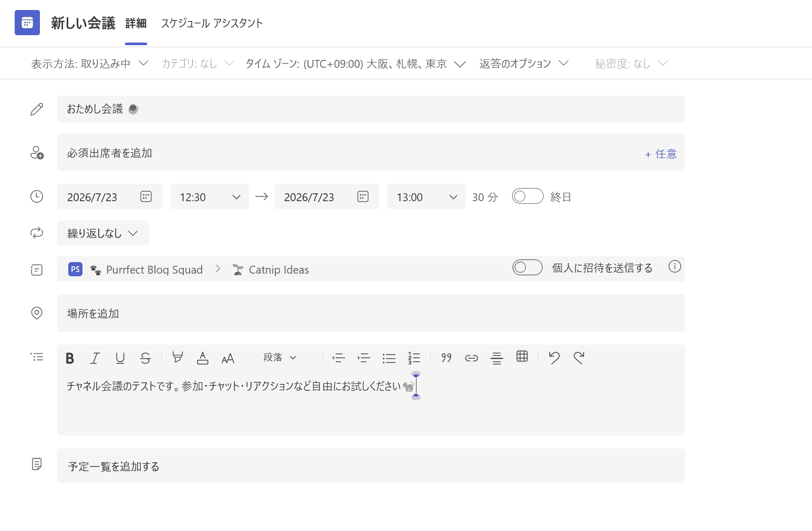The image size is (812, 531).
Task: Open font size tool
Action: [228, 358]
